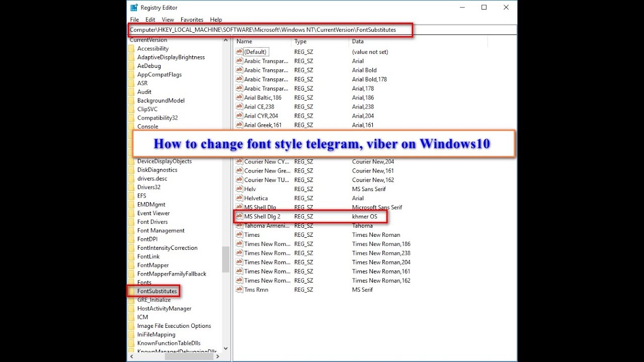644x362 pixels.
Task: Click the Registry Editor title bar icon
Action: pos(134,8)
